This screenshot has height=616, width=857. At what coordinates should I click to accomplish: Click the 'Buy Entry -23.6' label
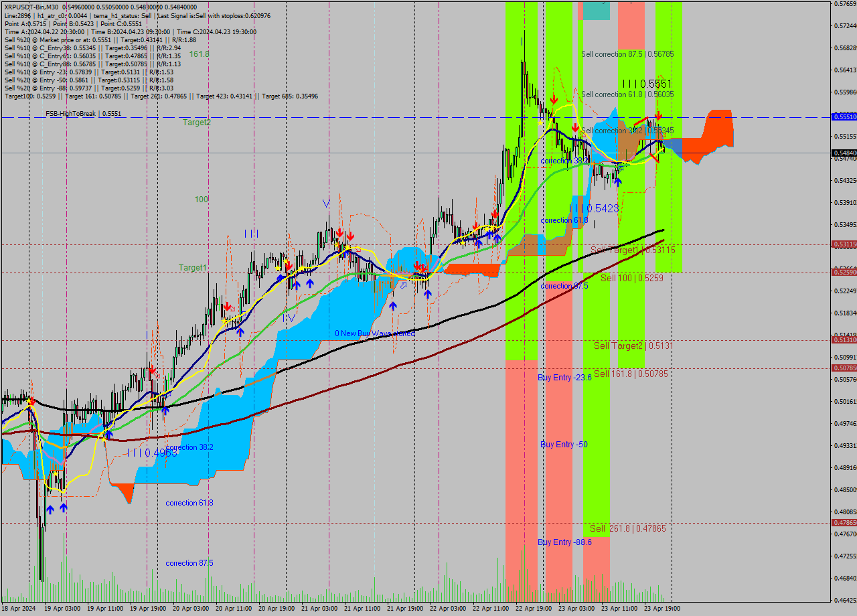[564, 378]
